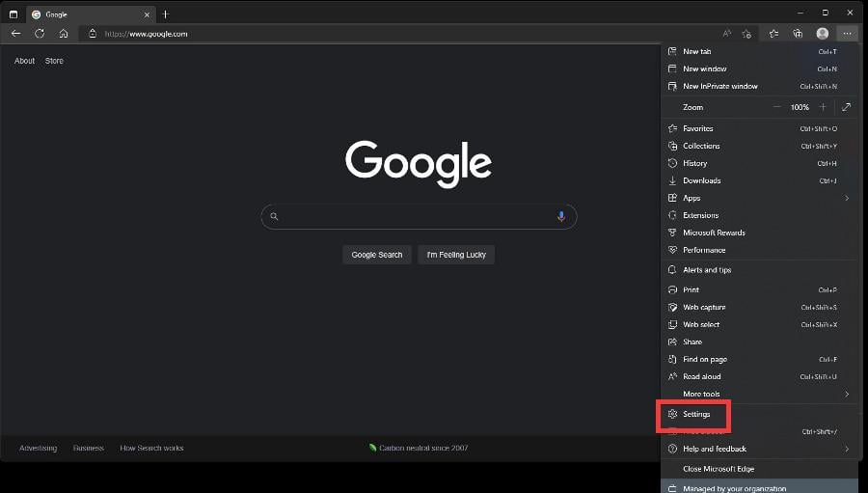868x493 pixels.
Task: Open Downloads from the menu
Action: (759, 180)
